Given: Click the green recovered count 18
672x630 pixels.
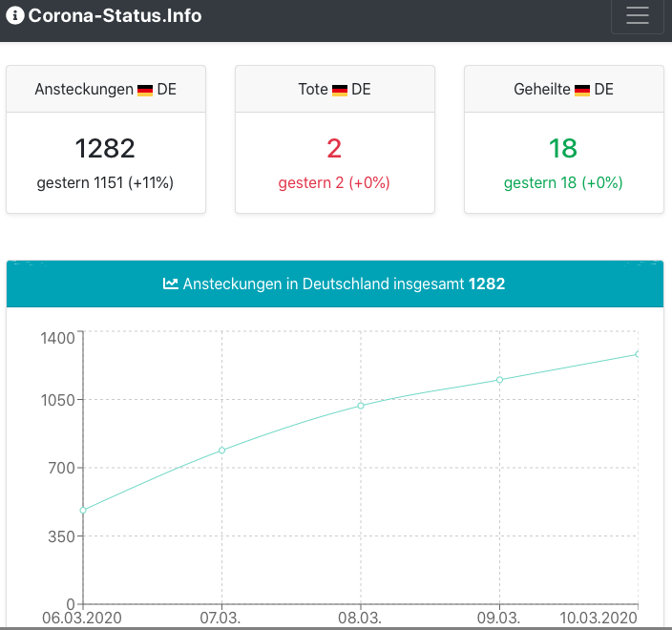Looking at the screenshot, I should pyautogui.click(x=563, y=148).
